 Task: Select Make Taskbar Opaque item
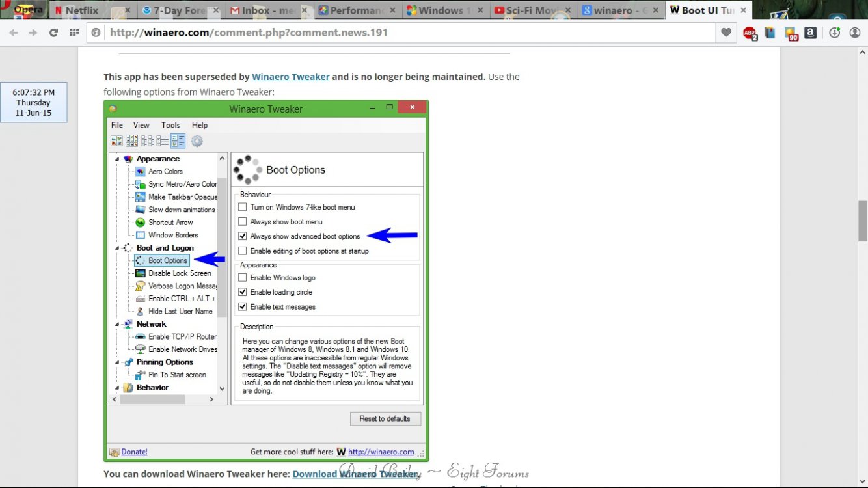pyautogui.click(x=176, y=197)
